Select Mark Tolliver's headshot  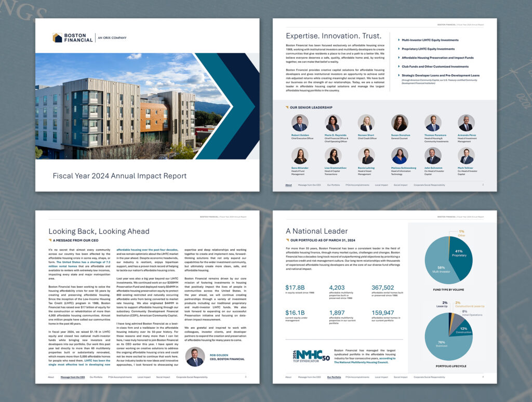[466, 156]
